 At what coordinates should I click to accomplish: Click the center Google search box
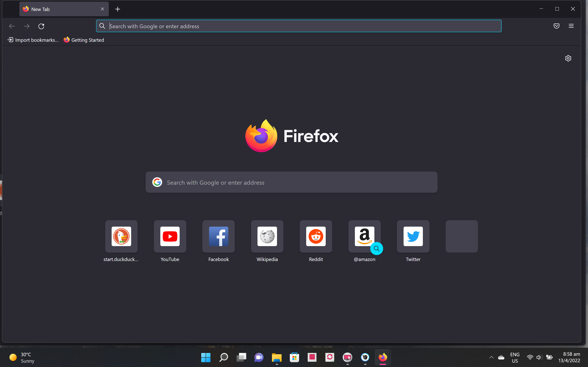291,182
